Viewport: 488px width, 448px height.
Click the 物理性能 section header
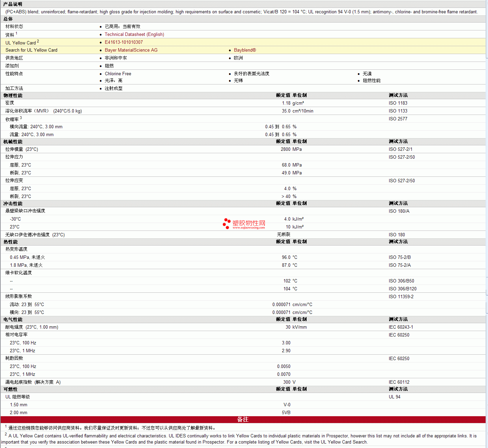pyautogui.click(x=13, y=96)
